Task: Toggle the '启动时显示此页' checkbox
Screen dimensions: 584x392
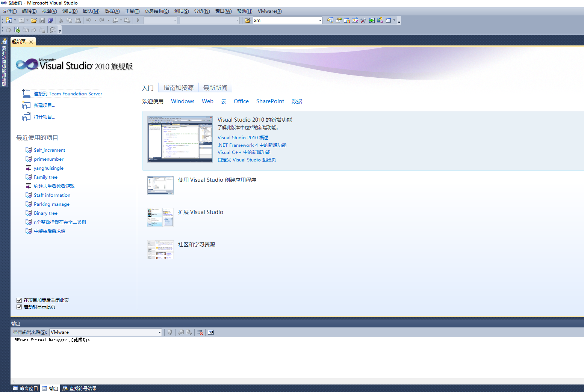Action: click(19, 307)
